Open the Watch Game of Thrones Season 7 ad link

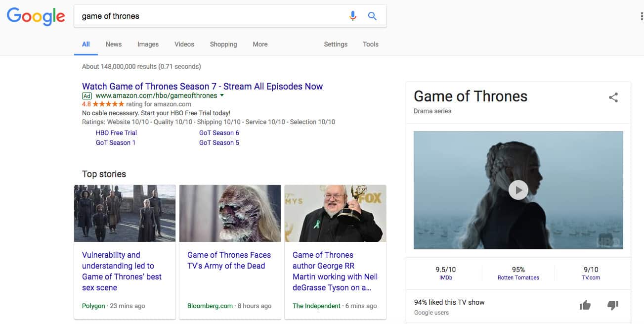[x=202, y=86]
